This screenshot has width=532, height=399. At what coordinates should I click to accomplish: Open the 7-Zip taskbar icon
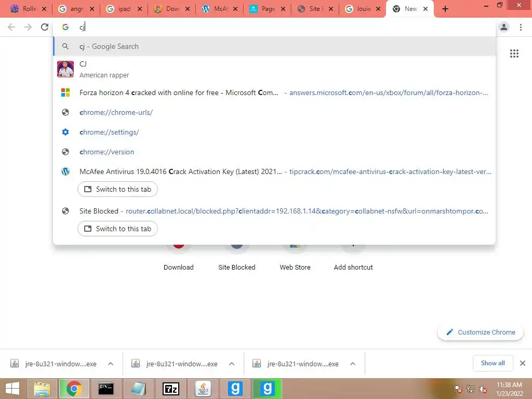(170, 389)
